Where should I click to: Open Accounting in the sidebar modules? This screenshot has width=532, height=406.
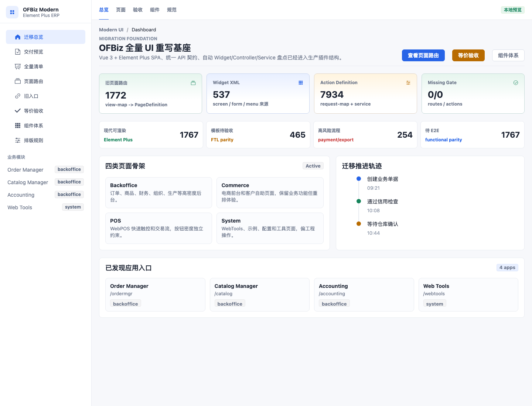coord(45,195)
